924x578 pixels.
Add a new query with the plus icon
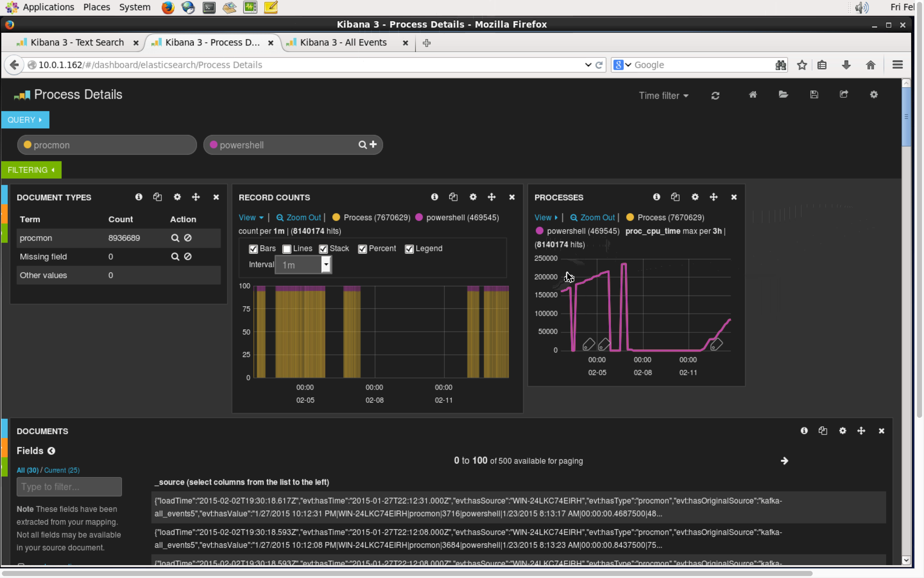pos(373,144)
